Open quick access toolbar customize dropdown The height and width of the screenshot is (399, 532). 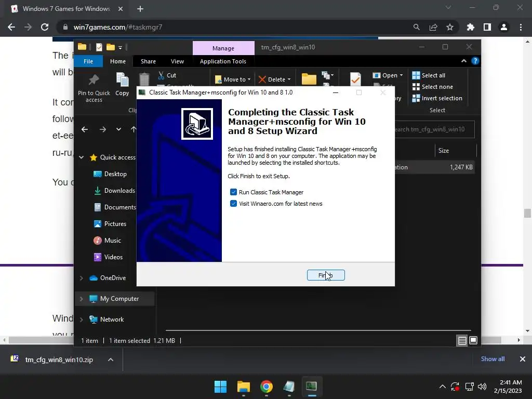point(120,47)
